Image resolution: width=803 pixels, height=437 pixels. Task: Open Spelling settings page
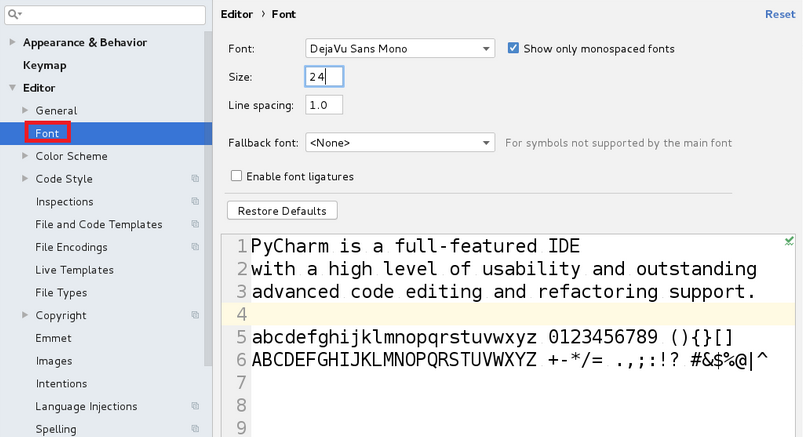click(56, 429)
